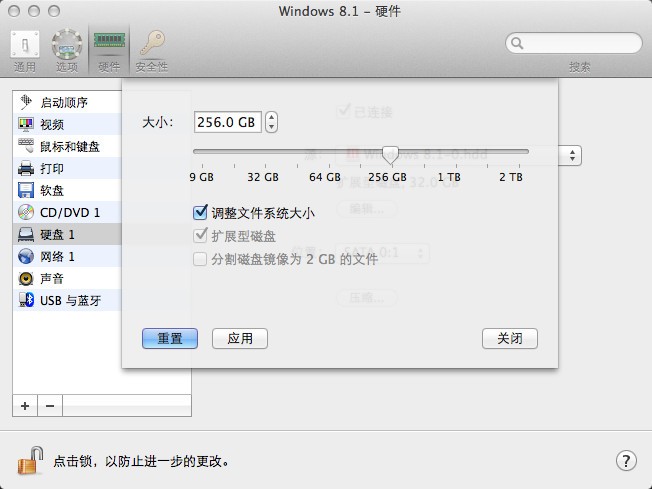
Task: Add a device with the plus button
Action: point(25,405)
